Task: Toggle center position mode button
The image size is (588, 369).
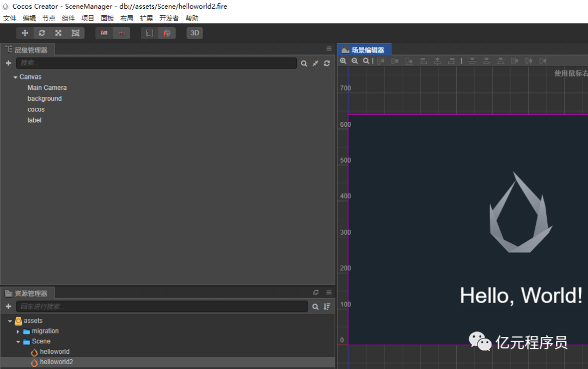Action: [121, 33]
